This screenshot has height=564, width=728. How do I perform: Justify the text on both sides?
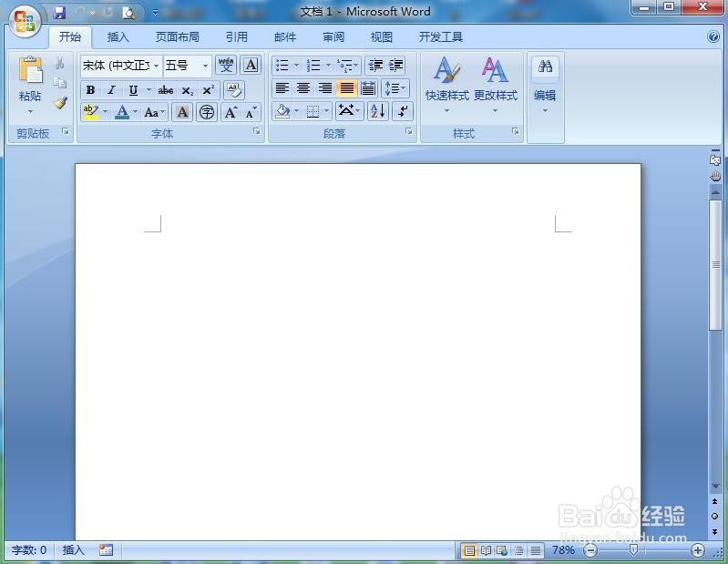(x=346, y=88)
